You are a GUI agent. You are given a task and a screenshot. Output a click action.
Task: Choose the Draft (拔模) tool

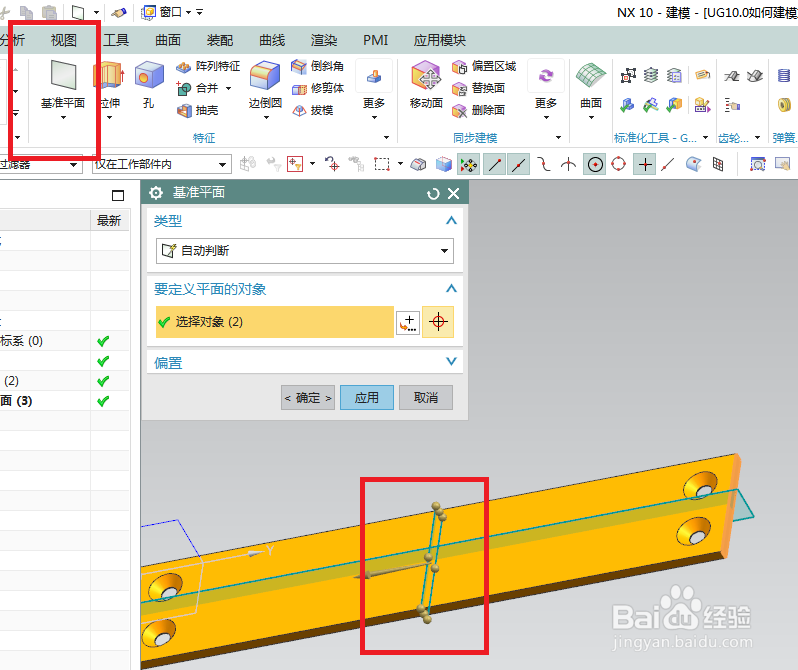pyautogui.click(x=312, y=110)
